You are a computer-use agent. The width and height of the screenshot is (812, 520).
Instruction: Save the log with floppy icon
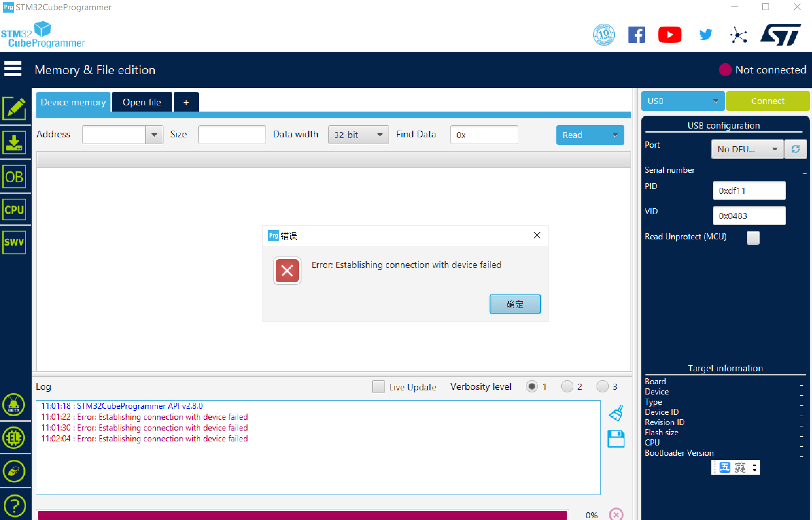coord(616,439)
